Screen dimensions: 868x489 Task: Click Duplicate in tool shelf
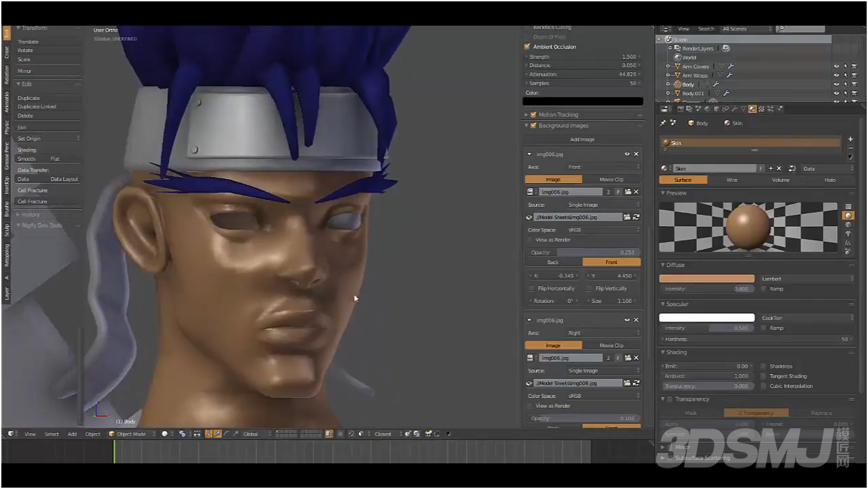(48, 98)
